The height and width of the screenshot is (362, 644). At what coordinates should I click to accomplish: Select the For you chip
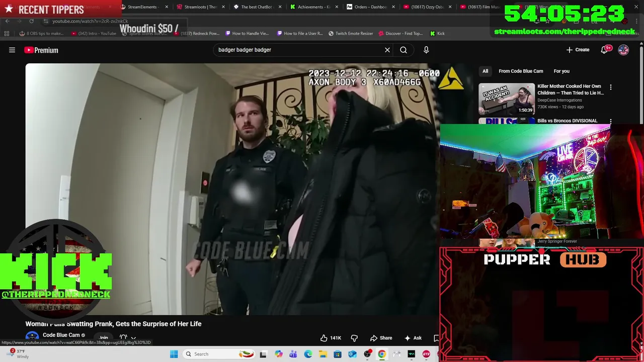click(561, 71)
